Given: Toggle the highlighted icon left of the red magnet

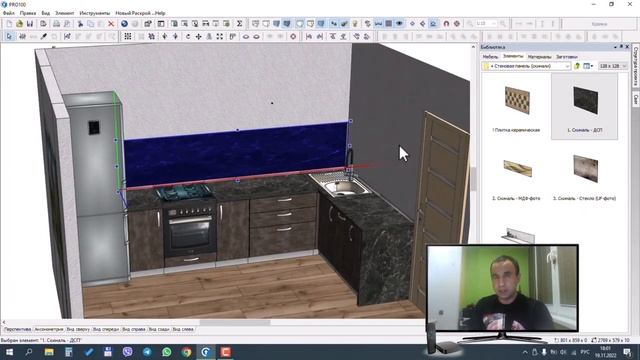Looking at the screenshot, I should click(x=433, y=24).
